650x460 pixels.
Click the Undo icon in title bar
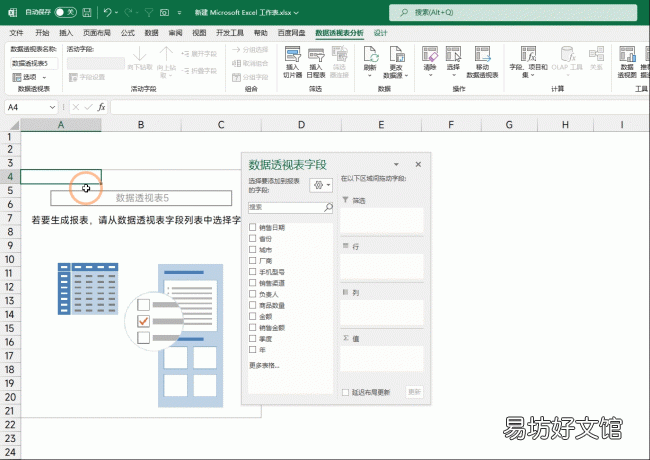[x=107, y=12]
